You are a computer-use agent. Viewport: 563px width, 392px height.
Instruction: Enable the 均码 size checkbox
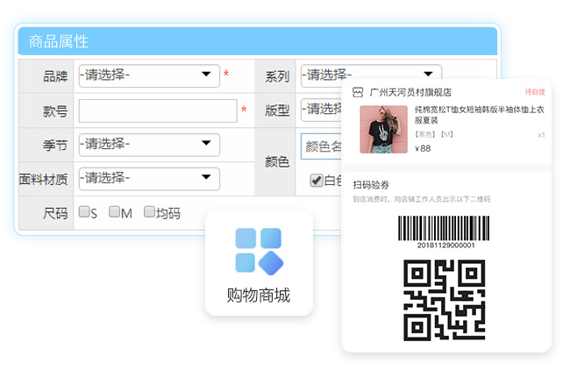(149, 211)
